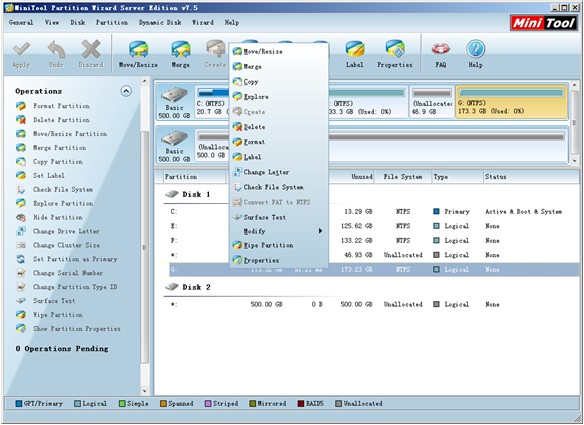Click the Partition column header

[194, 177]
